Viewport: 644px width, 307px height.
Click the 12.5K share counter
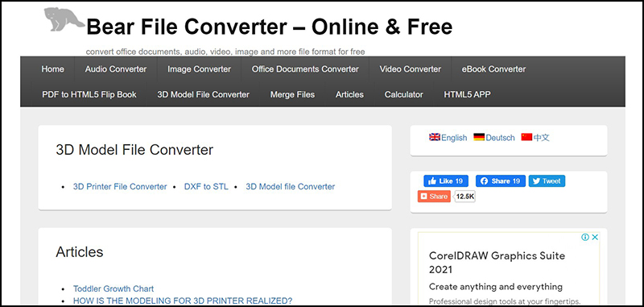(465, 197)
